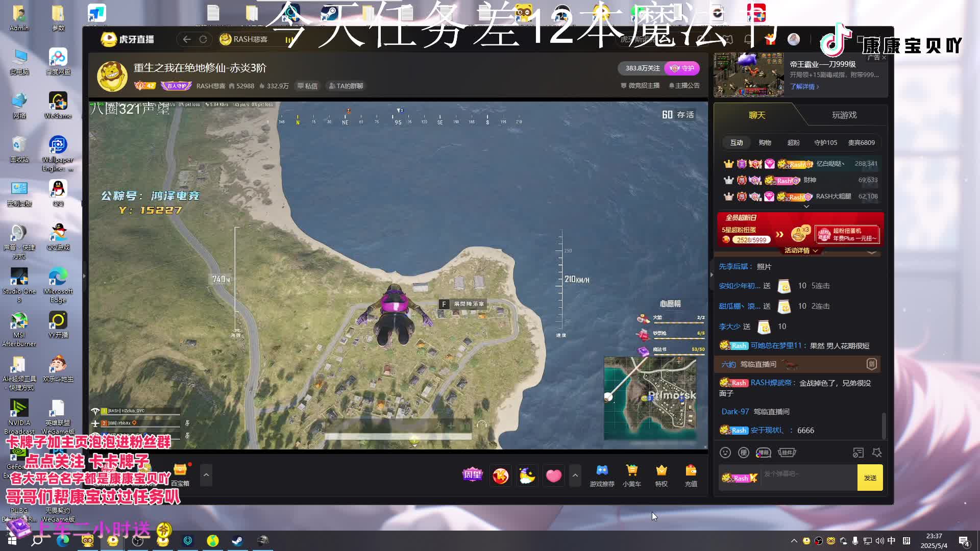Select the Rash fan badge in chat input
Image resolution: width=980 pixels, height=551 pixels.
[739, 478]
